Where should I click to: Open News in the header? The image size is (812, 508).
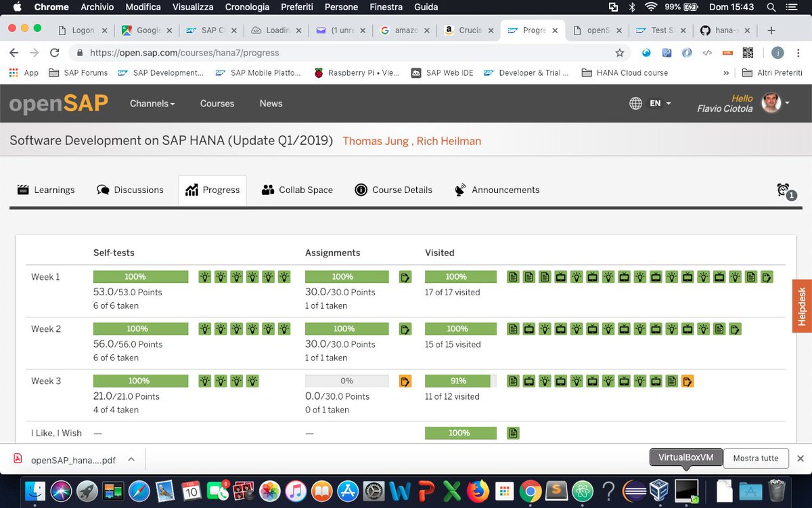[x=271, y=104]
